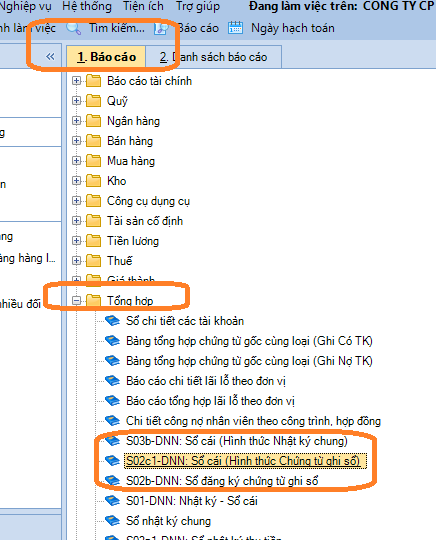Select S02b-DNN Sổ đăng ký chứng từ
Viewport: 436px width, 540px height.
[222, 481]
